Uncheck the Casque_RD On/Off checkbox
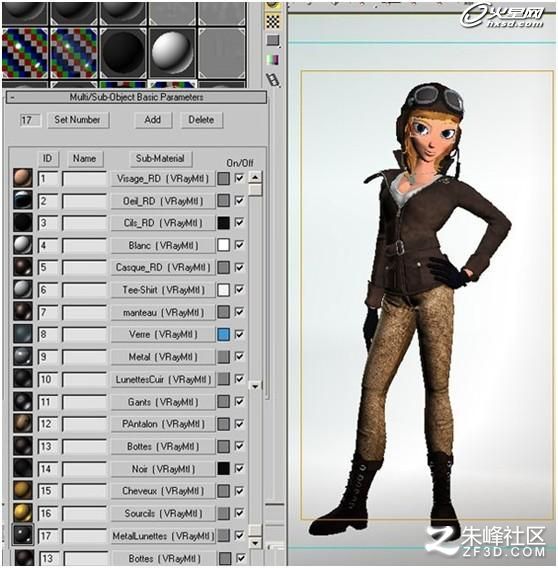Screen dimensions: 558x568 click(239, 267)
